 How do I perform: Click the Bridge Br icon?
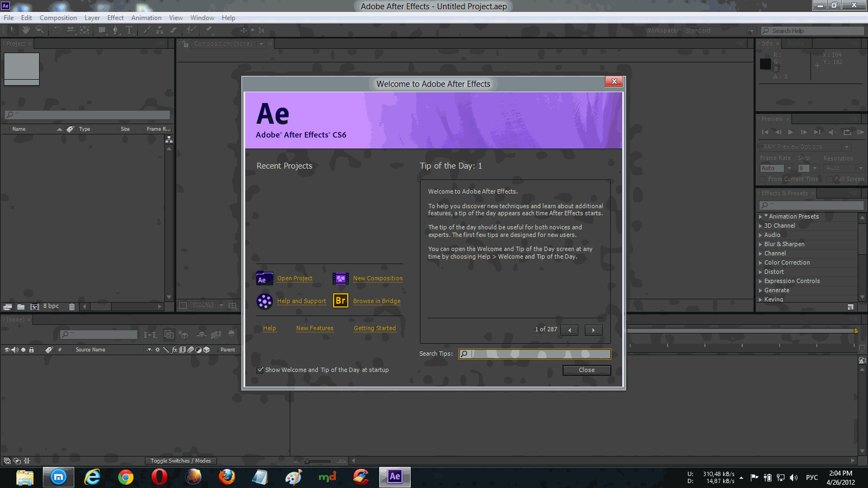pos(341,300)
